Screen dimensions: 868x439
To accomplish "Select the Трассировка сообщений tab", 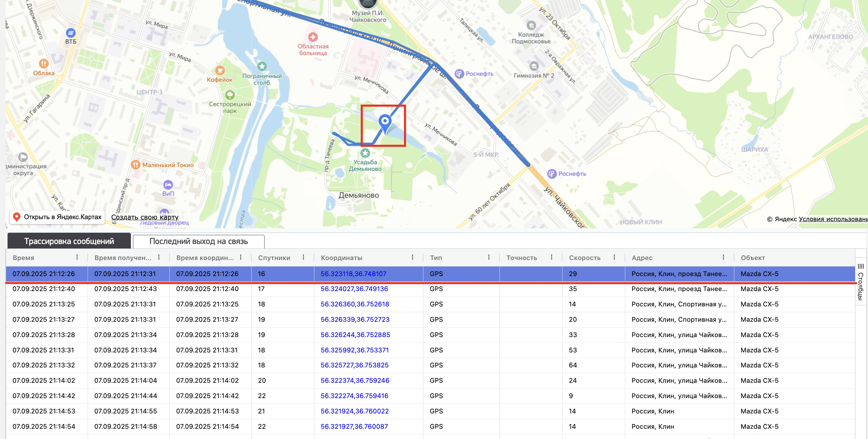I will click(69, 241).
